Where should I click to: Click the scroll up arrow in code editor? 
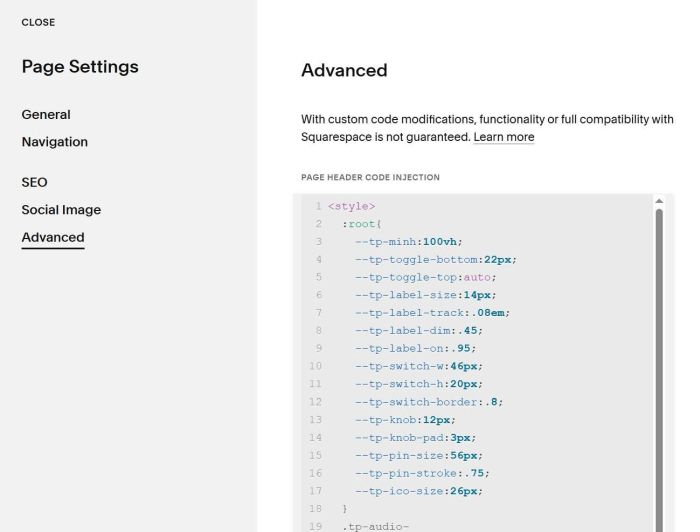pyautogui.click(x=658, y=201)
